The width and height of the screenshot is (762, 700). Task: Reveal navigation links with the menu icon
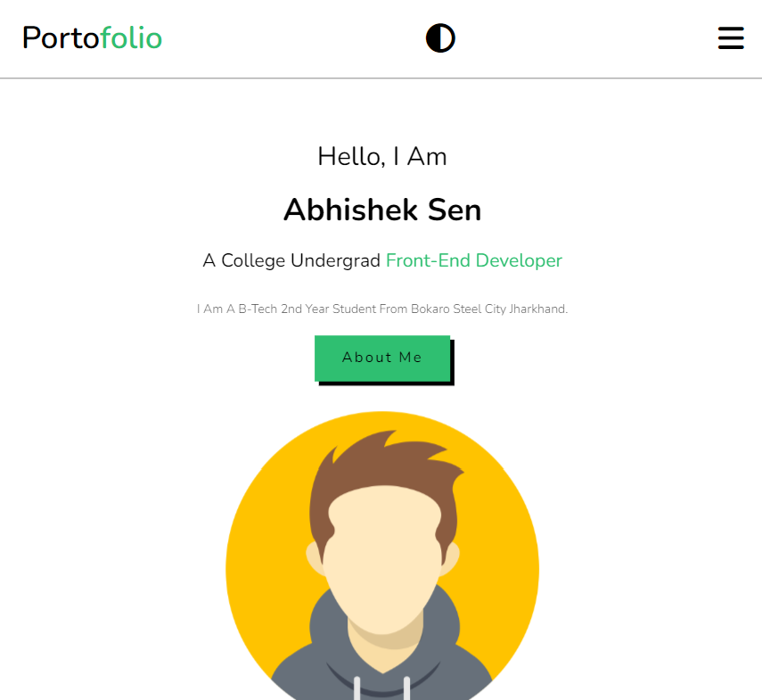click(731, 38)
